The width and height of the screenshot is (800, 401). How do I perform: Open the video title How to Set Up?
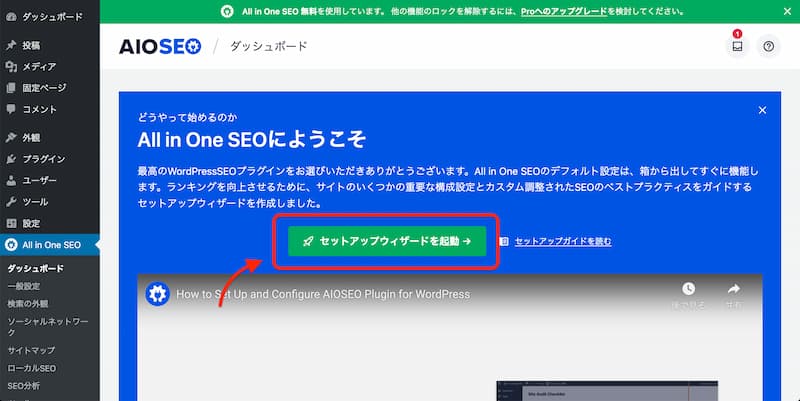323,294
